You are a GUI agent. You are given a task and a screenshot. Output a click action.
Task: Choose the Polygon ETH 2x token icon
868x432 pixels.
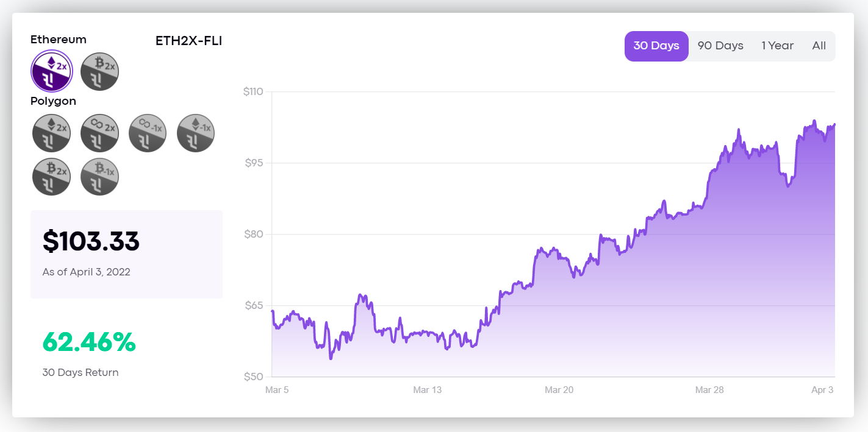click(52, 133)
